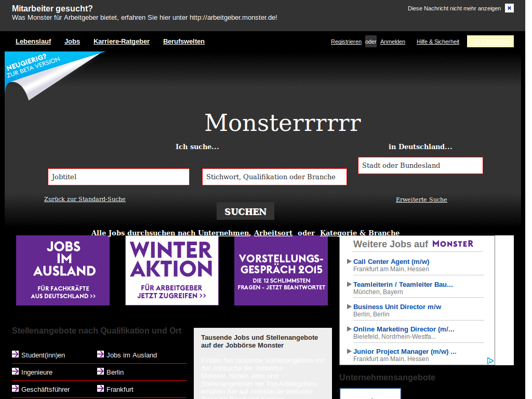
Task: Click the Monsterrrrrr site title
Action: pyautogui.click(x=283, y=123)
